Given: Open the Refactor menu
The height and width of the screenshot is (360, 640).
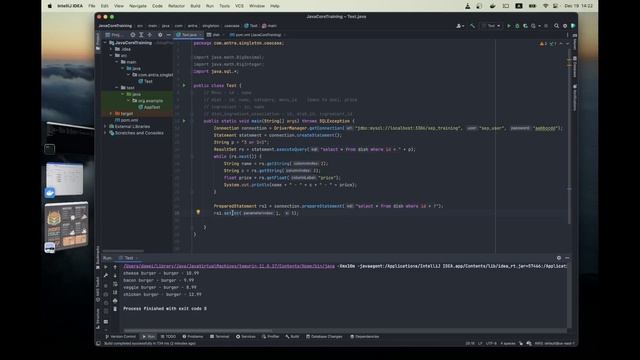Looking at the screenshot, I should 176,6.
